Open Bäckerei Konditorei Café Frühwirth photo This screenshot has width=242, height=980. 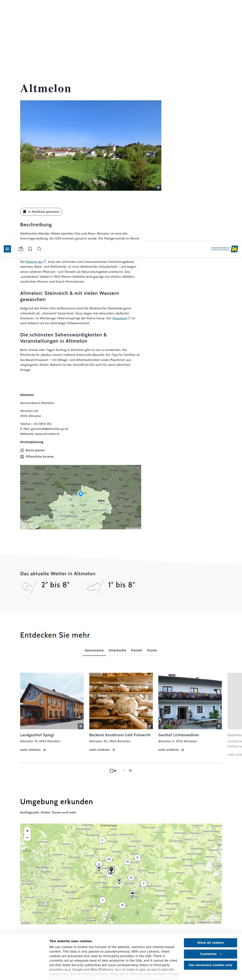click(121, 701)
